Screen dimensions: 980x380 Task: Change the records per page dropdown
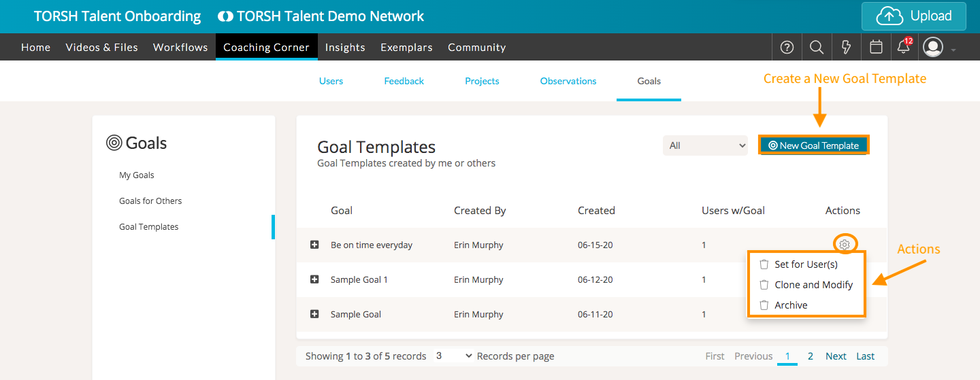coord(453,356)
